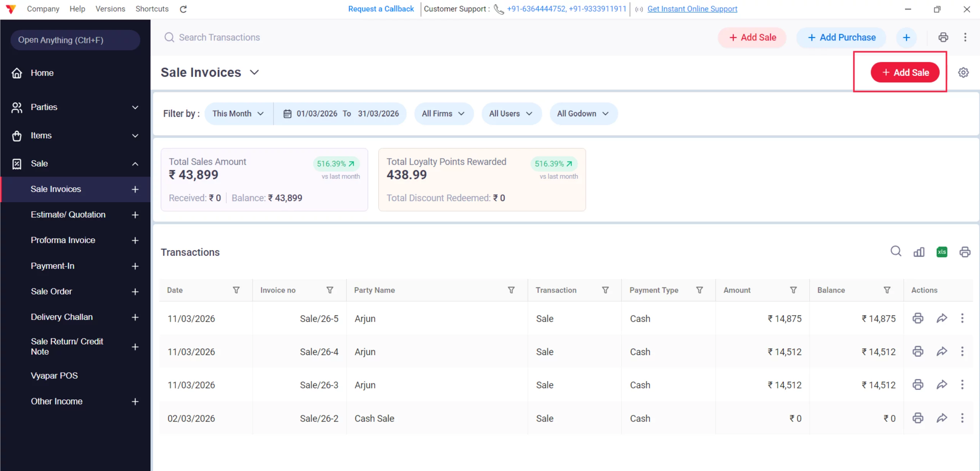
Task: Go to Estimate/ Quotation in sidebar
Action: pos(68,214)
